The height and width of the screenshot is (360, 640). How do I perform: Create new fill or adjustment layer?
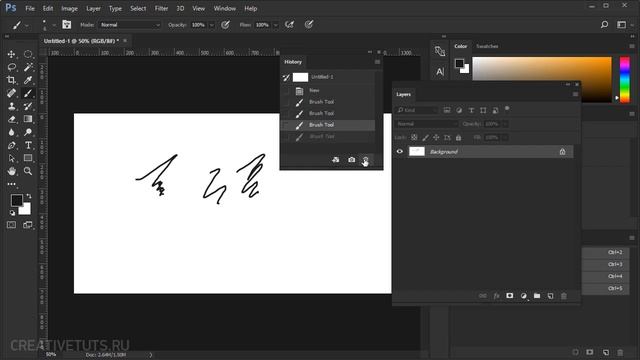tap(523, 296)
